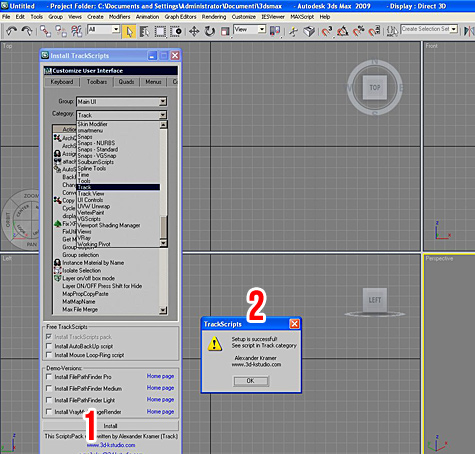
Task: Click the Mirror tool icon
Action: (469, 31)
